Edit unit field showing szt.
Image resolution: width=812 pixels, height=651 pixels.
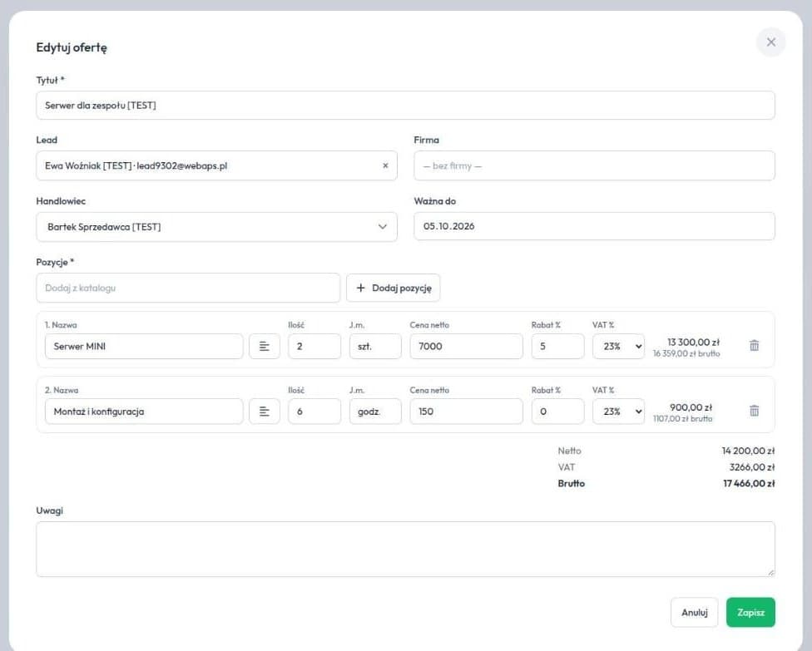(x=375, y=346)
